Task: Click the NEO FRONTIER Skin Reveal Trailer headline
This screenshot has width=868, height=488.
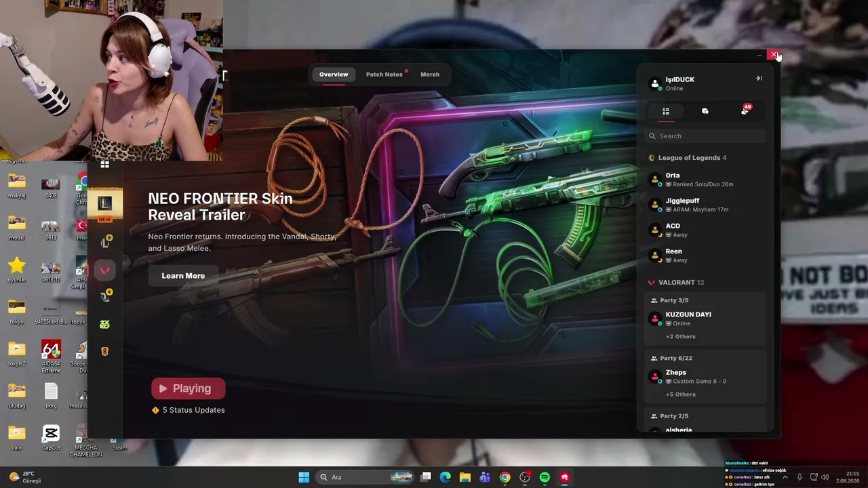Action: tap(220, 207)
